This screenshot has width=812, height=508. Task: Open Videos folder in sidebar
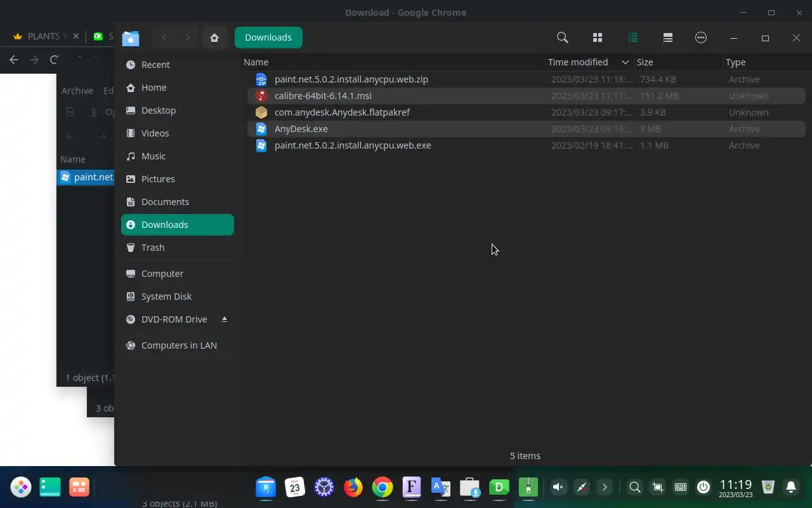click(177, 133)
